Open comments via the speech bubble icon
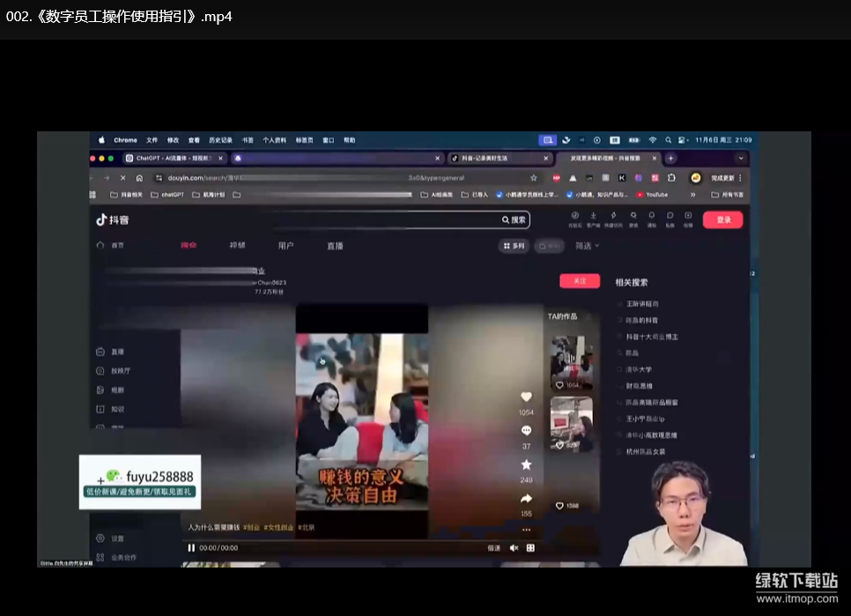Image resolution: width=851 pixels, height=616 pixels. (x=526, y=431)
